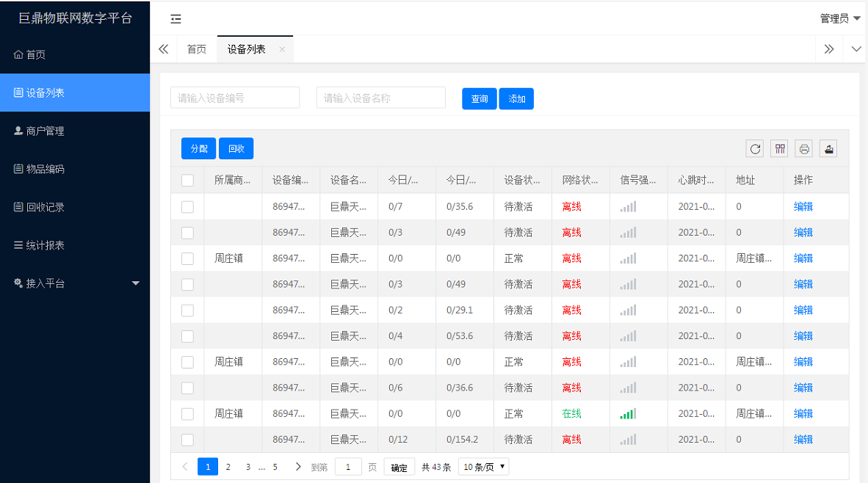Go to page 2

coord(228,467)
